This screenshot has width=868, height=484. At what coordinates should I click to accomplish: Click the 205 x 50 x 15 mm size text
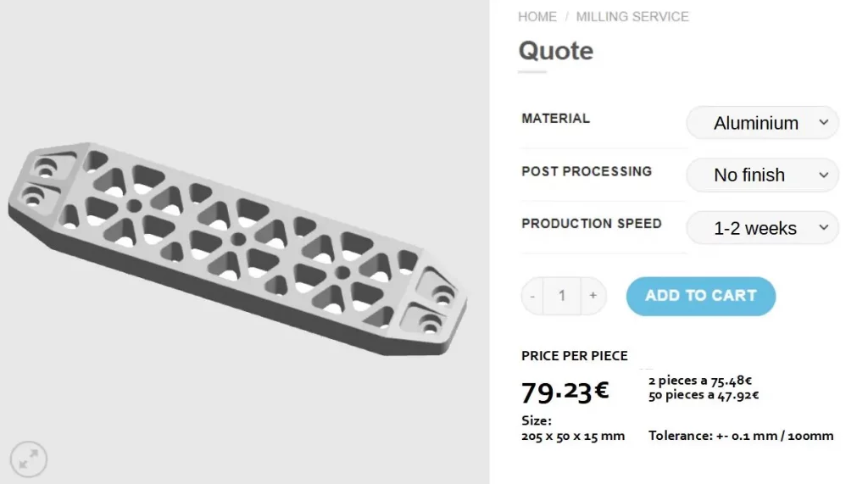coord(573,436)
